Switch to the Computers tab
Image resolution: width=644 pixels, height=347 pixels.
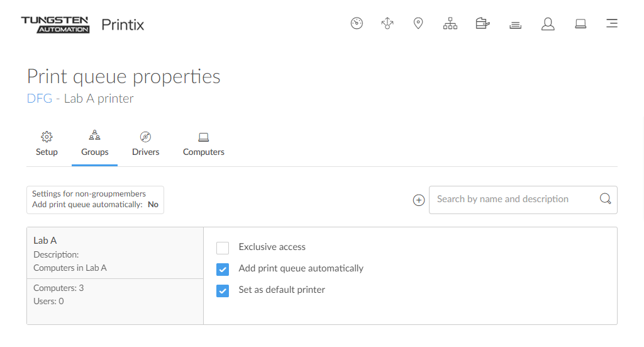coord(203,144)
